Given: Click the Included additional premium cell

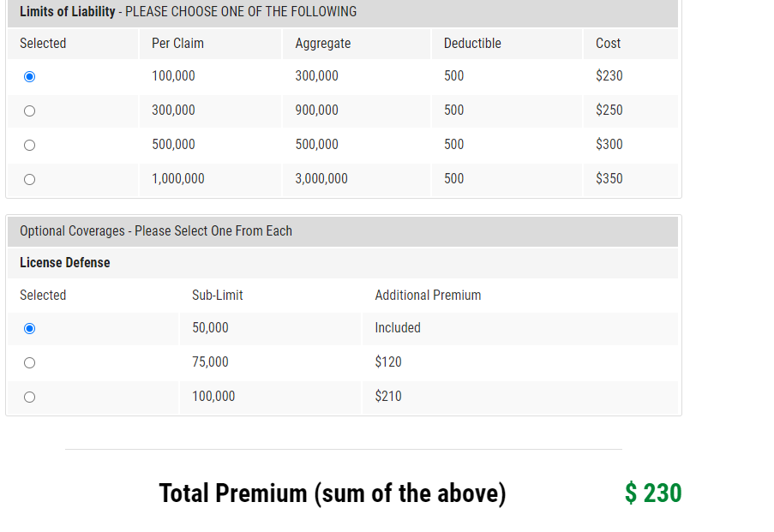Looking at the screenshot, I should click(398, 328).
